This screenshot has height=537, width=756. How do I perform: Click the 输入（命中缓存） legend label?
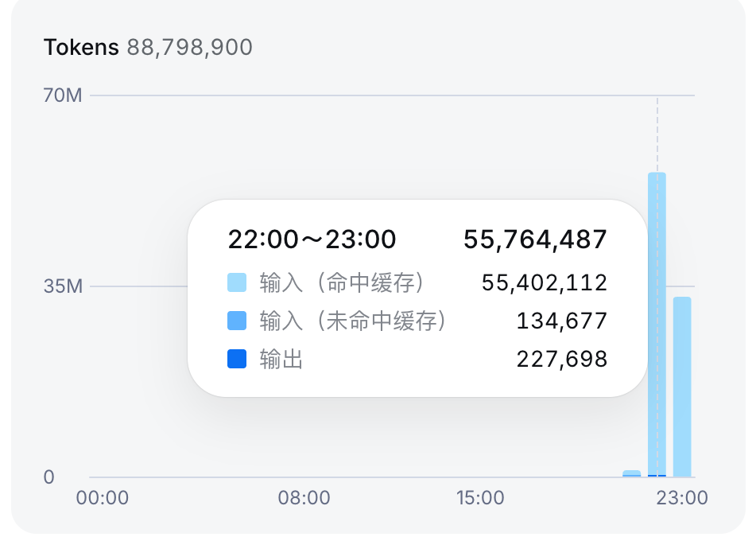coord(341,282)
